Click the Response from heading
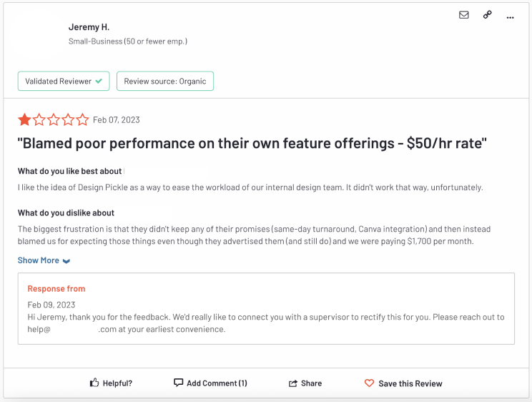Viewport: 532px width, 402px height. (56, 288)
